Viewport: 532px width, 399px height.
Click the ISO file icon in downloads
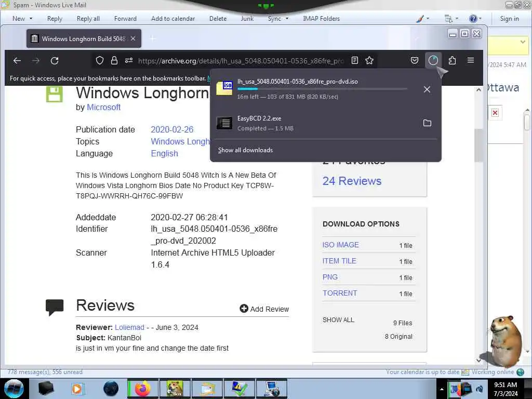tap(224, 88)
